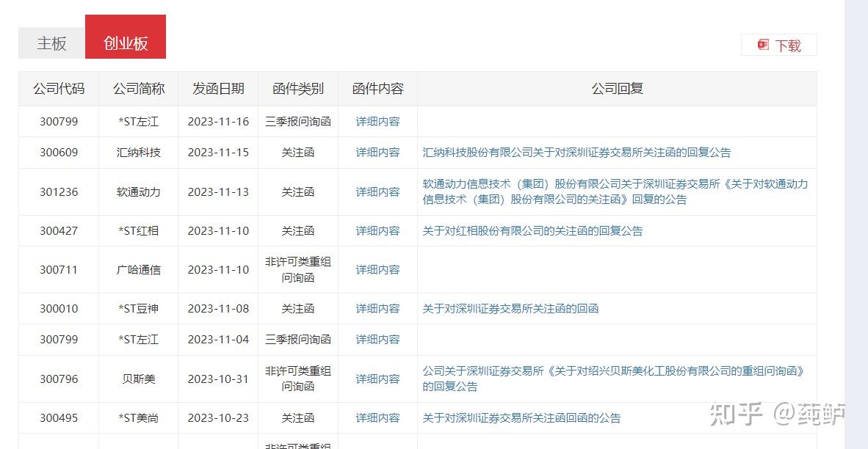Screen dimensions: 868x449
Task: Open 软通动力 company reply announcement link
Action: click(x=615, y=192)
